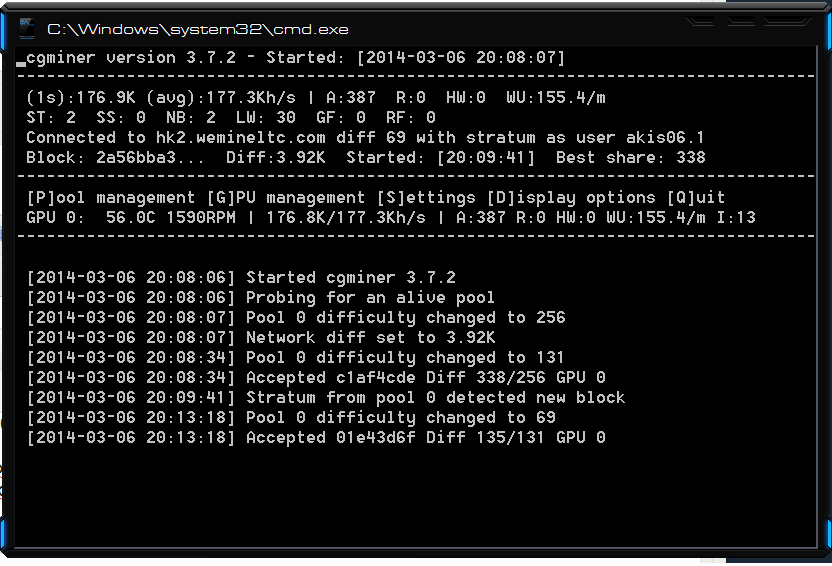The image size is (832, 566).
Task: Click the GPU 0 status line
Action: 391,217
